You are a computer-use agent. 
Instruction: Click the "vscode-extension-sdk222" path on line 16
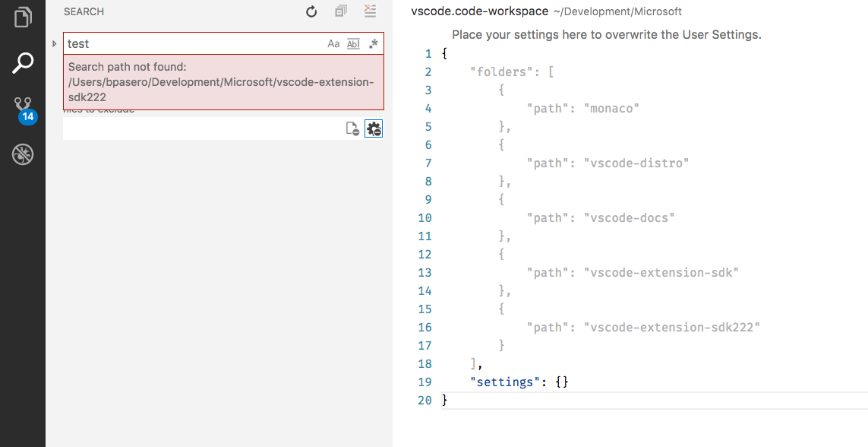[672, 328]
